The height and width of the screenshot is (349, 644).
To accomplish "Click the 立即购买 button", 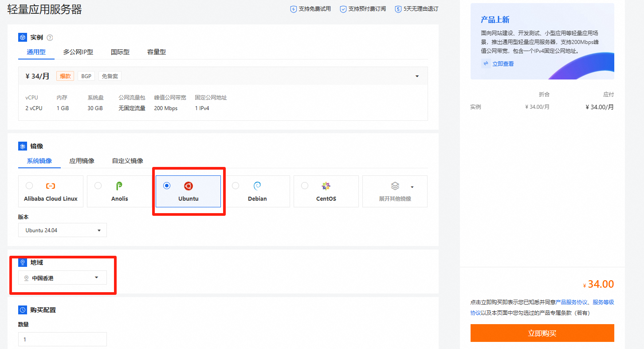I will (x=542, y=333).
